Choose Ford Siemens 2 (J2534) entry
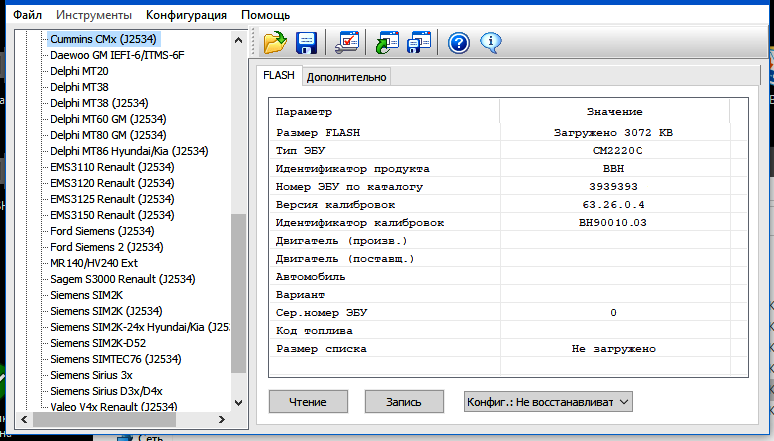 (107, 246)
